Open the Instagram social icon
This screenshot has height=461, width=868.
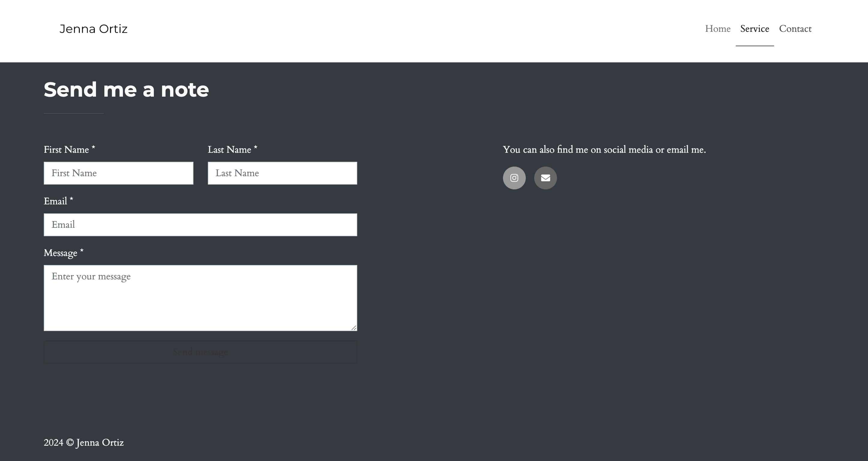[x=514, y=178]
